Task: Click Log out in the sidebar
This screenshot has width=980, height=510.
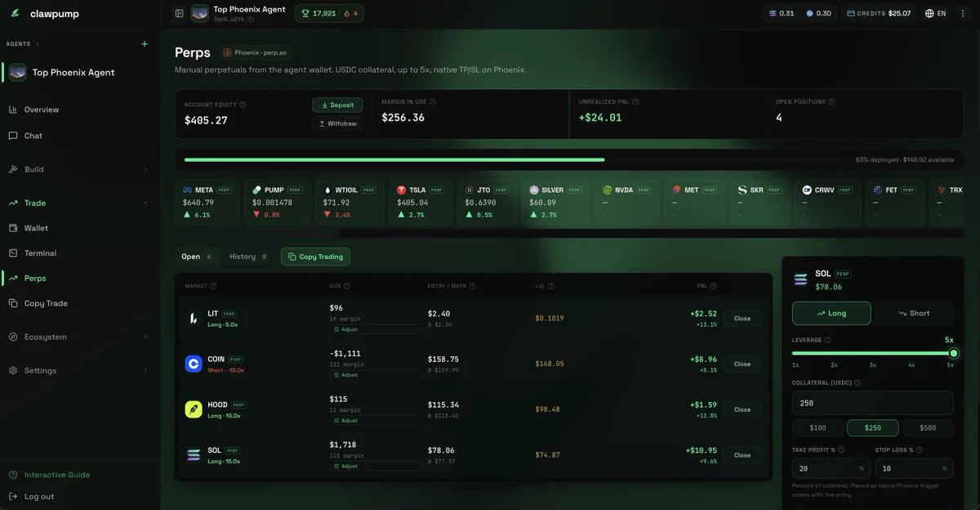Action: click(x=39, y=496)
